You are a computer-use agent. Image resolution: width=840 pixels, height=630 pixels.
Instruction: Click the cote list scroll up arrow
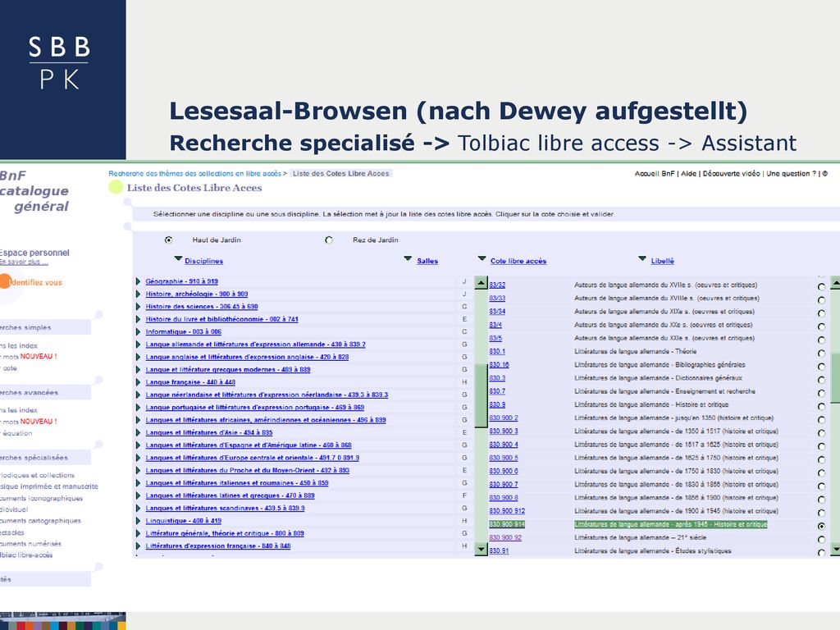click(834, 282)
